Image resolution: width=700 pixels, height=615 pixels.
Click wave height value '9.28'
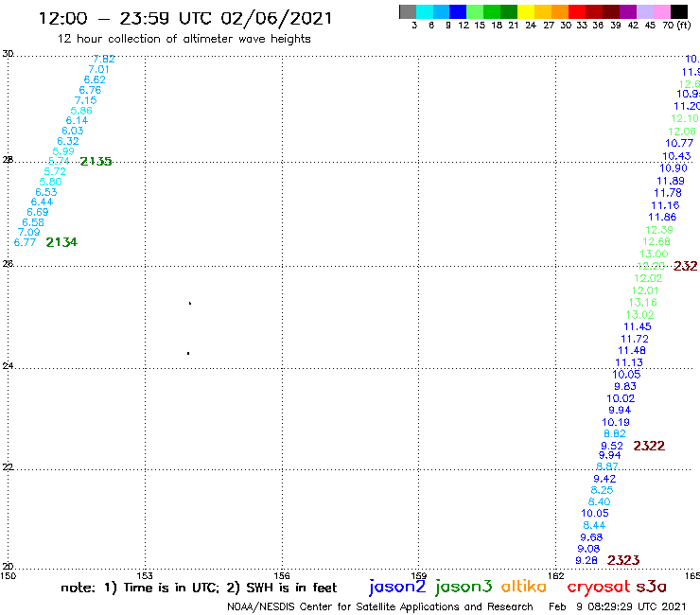586,560
